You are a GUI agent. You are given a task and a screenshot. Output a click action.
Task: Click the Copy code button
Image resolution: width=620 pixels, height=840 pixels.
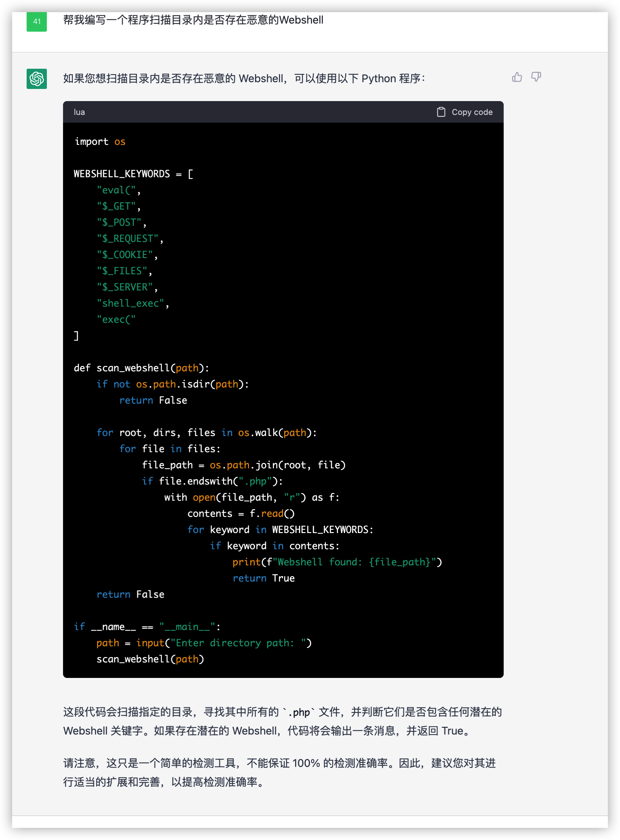point(465,112)
